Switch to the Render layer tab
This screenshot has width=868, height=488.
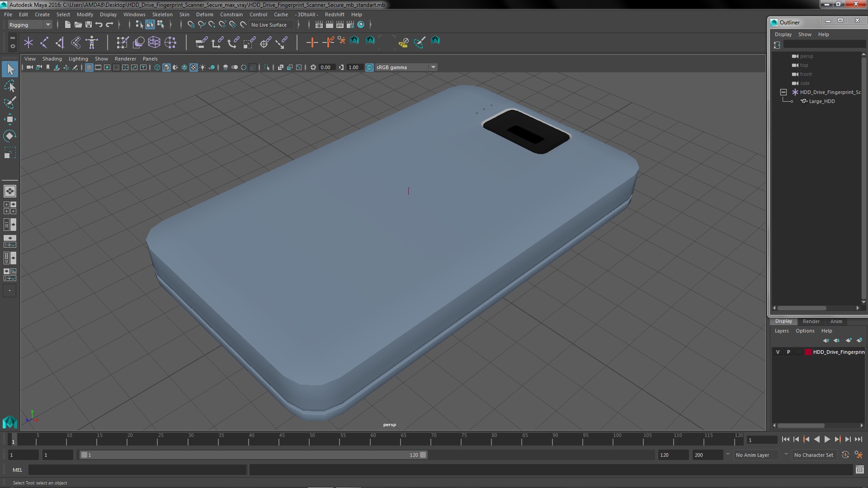pyautogui.click(x=811, y=321)
